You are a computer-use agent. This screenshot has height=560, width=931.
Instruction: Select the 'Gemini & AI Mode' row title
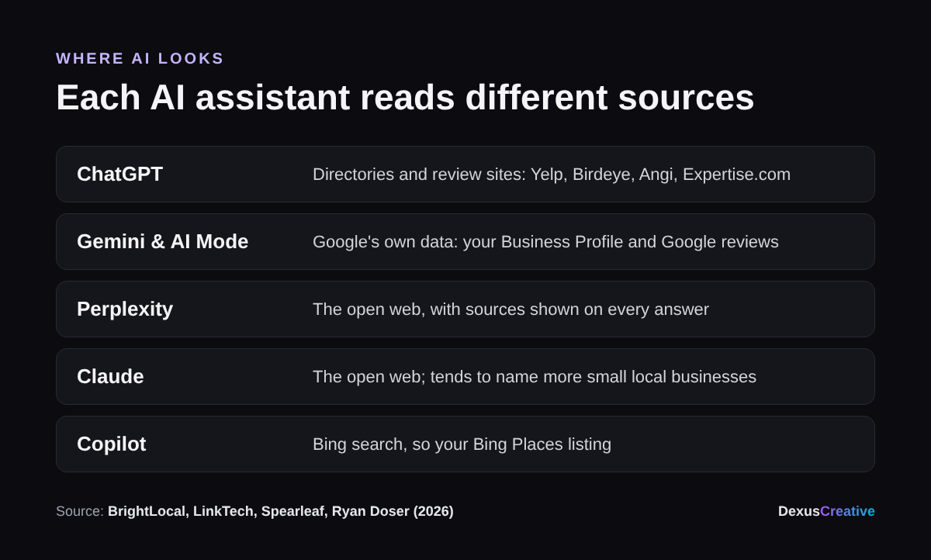click(162, 242)
